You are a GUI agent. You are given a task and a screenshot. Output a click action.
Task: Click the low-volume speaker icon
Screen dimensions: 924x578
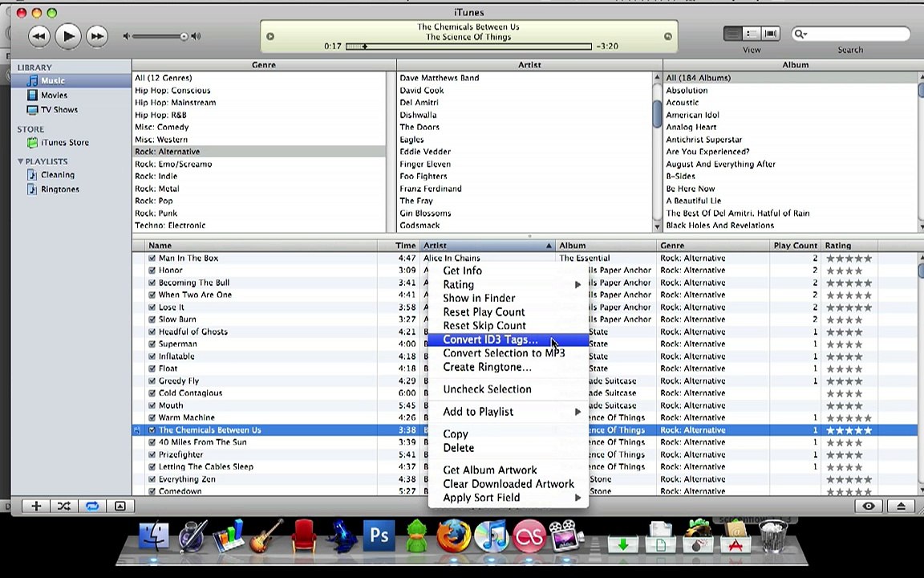(x=126, y=37)
